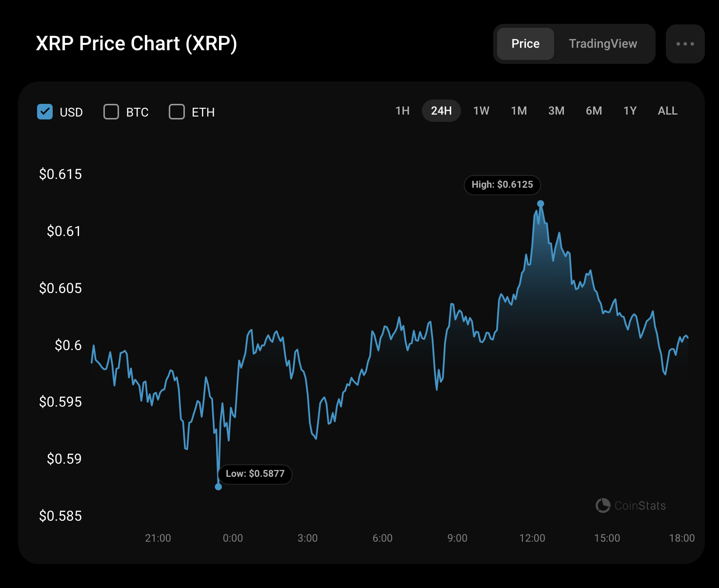
Task: Switch to the TradingView tab
Action: 603,44
